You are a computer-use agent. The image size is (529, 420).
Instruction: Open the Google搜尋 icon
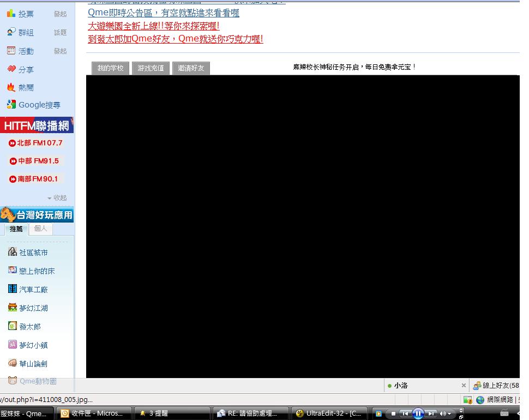pos(11,105)
